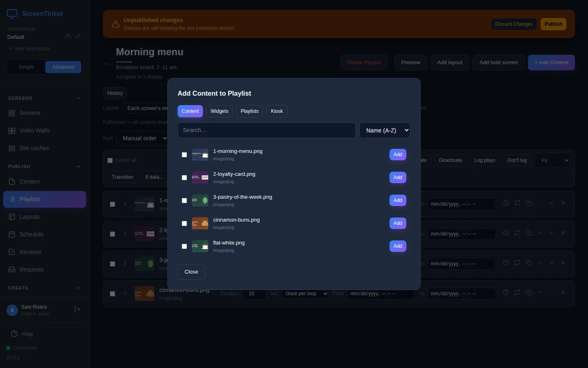Tick the cinnamon-buns.png checkbox
Image resolution: width=588 pixels, height=368 pixels.
tap(184, 224)
